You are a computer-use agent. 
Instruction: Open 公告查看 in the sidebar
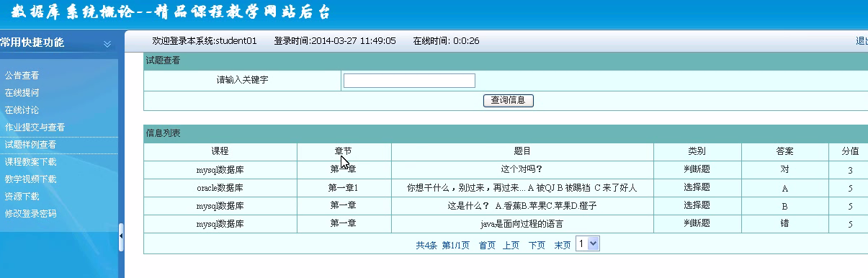click(22, 75)
